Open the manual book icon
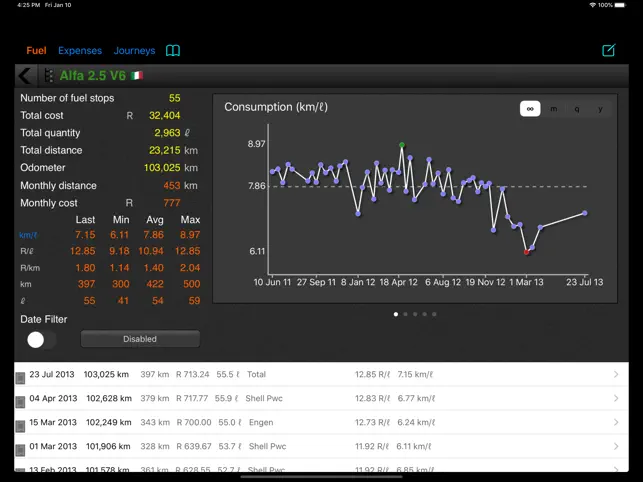This screenshot has height=482, width=643. pyautogui.click(x=173, y=50)
